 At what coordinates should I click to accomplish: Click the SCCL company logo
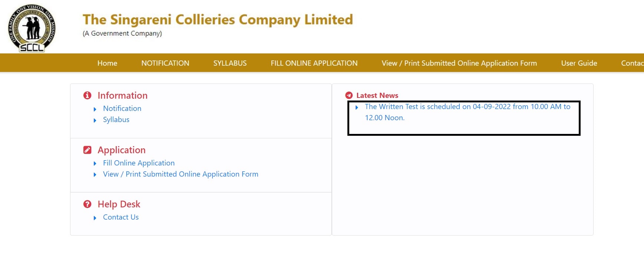[32, 28]
